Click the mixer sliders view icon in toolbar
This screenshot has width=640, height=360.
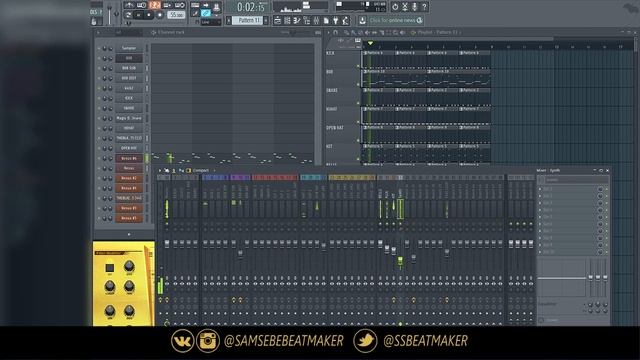coord(316,20)
